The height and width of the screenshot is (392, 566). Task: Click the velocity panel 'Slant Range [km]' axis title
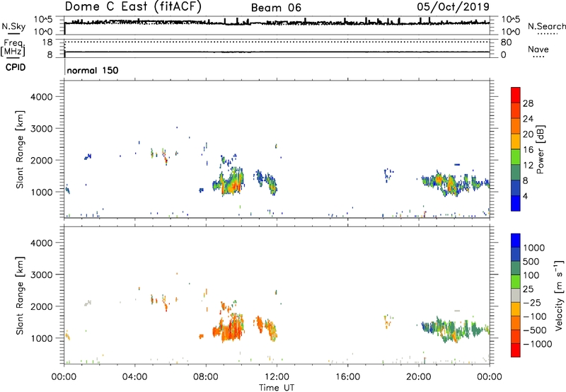[20, 295]
